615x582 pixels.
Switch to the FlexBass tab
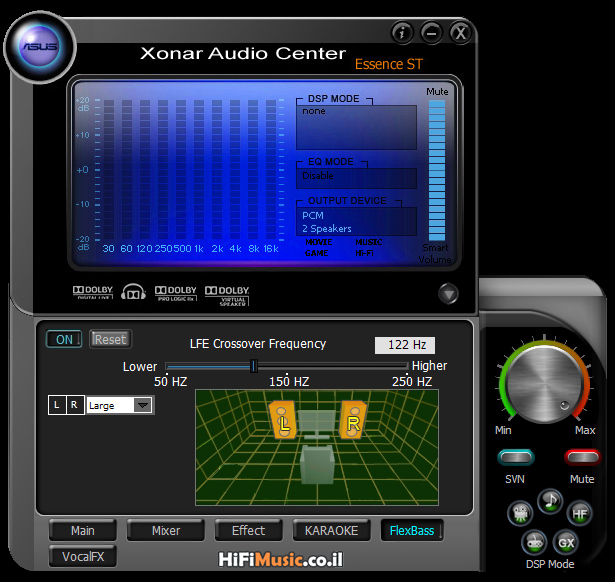(412, 531)
